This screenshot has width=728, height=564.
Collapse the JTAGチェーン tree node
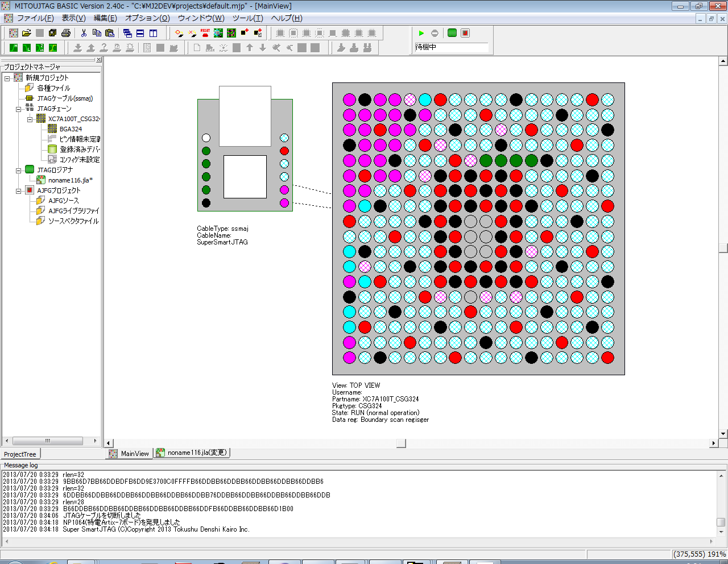click(x=18, y=109)
